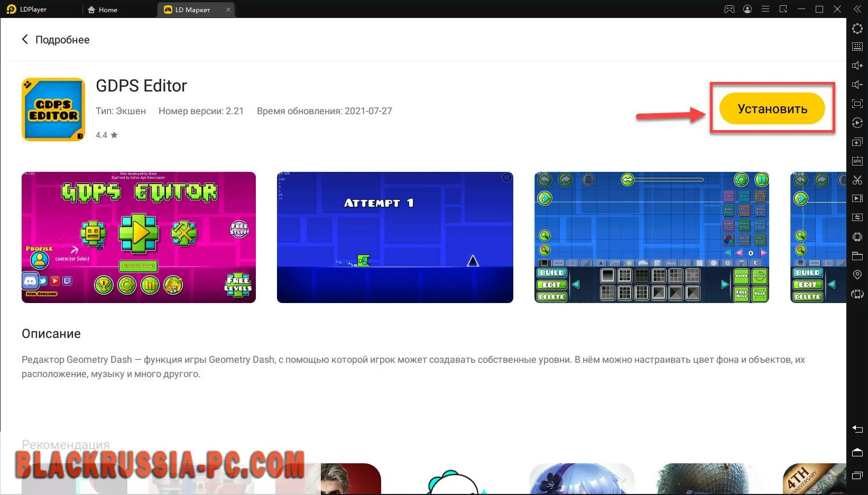Image resolution: width=868 pixels, height=495 pixels.
Task: Open the recommended app with 4TH Anniversary badge
Action: pyautogui.click(x=814, y=479)
